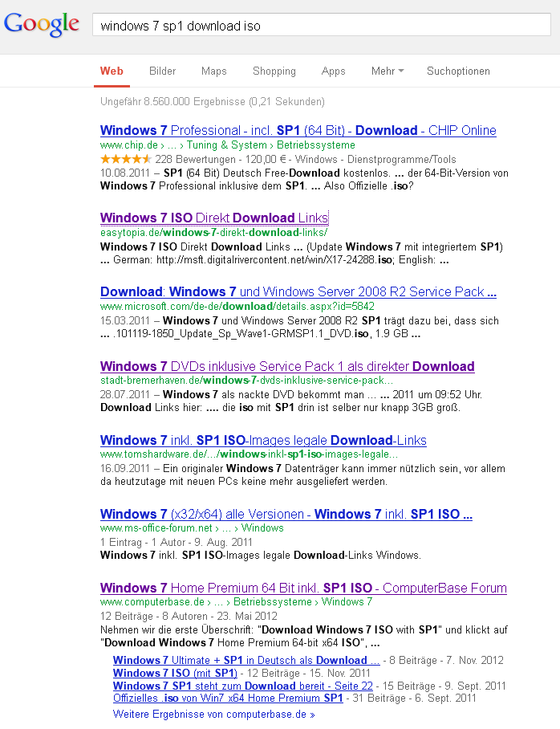Image resolution: width=560 pixels, height=729 pixels.
Task: Click the www.chip.de breadcrumb URL
Action: pos(227,145)
